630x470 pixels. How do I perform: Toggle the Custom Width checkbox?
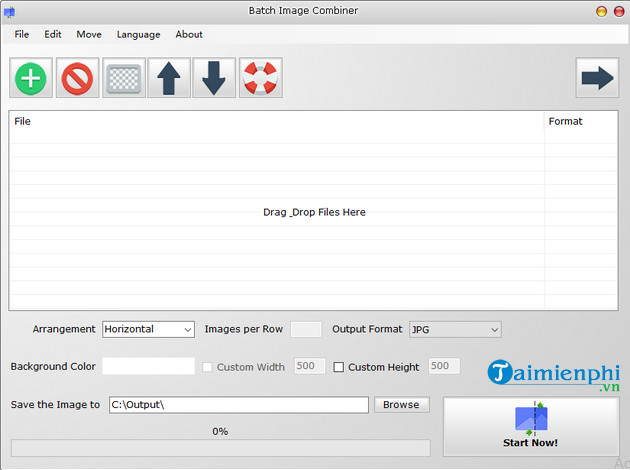pyautogui.click(x=207, y=367)
